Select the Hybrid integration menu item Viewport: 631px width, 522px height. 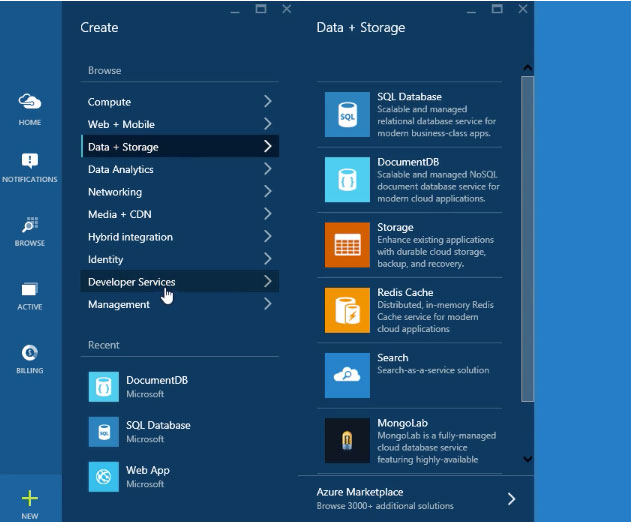(179, 237)
